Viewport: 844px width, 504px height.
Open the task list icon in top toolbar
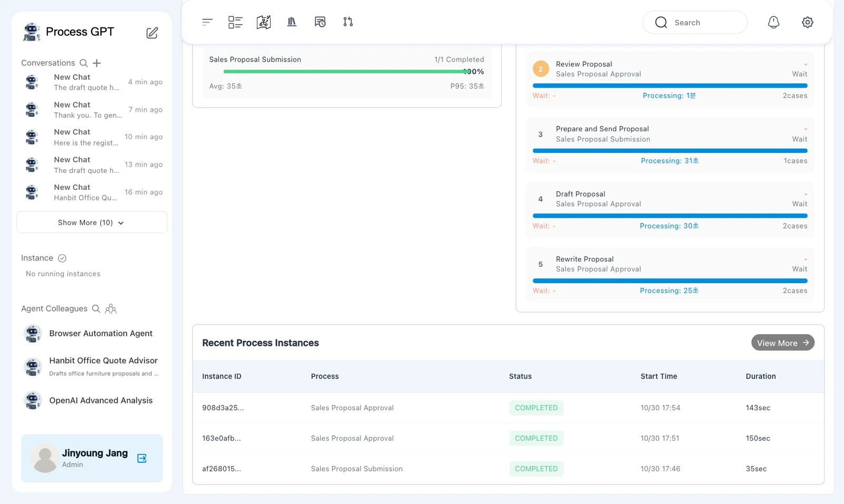coord(235,22)
